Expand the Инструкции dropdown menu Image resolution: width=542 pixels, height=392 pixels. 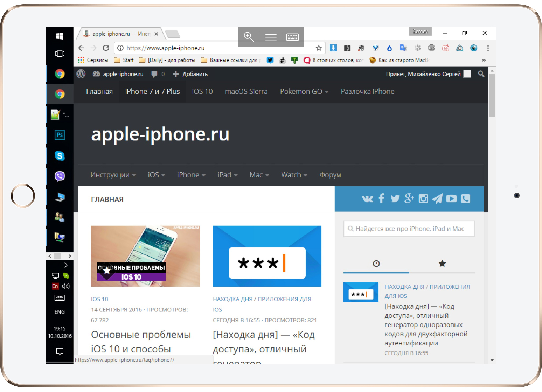[x=113, y=175]
